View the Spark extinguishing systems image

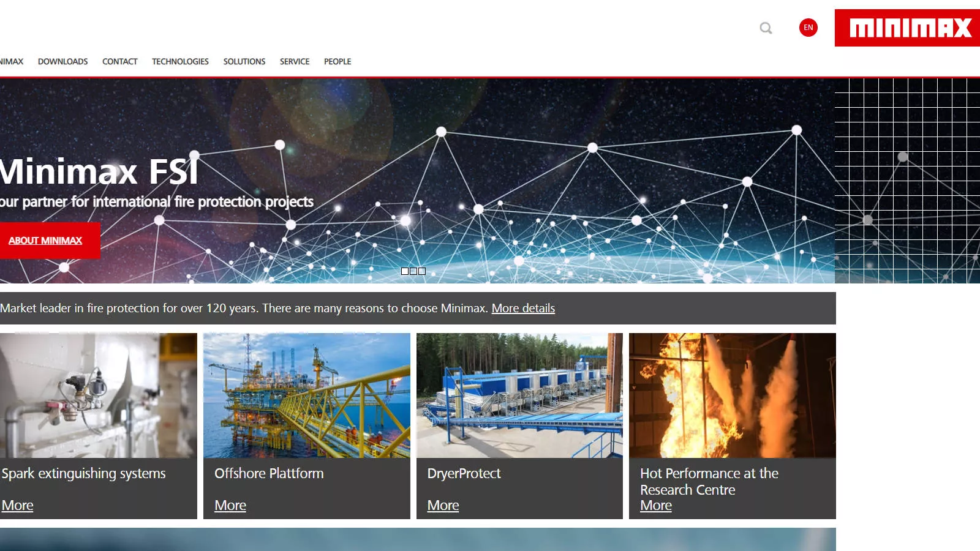[99, 395]
